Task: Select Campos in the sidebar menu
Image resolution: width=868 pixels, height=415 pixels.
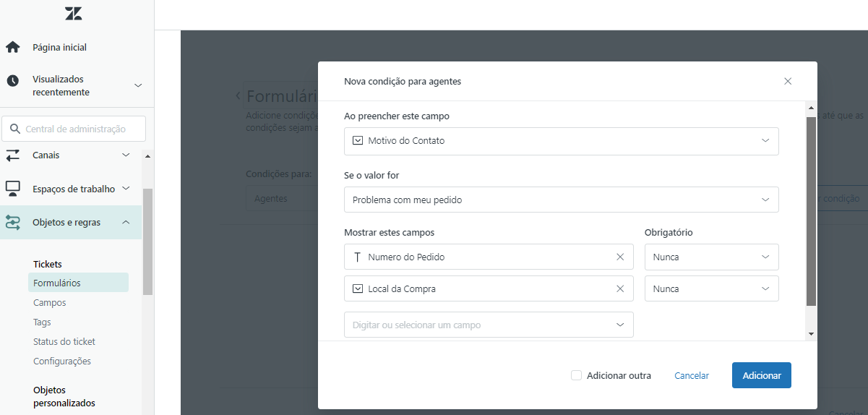Action: [x=50, y=303]
